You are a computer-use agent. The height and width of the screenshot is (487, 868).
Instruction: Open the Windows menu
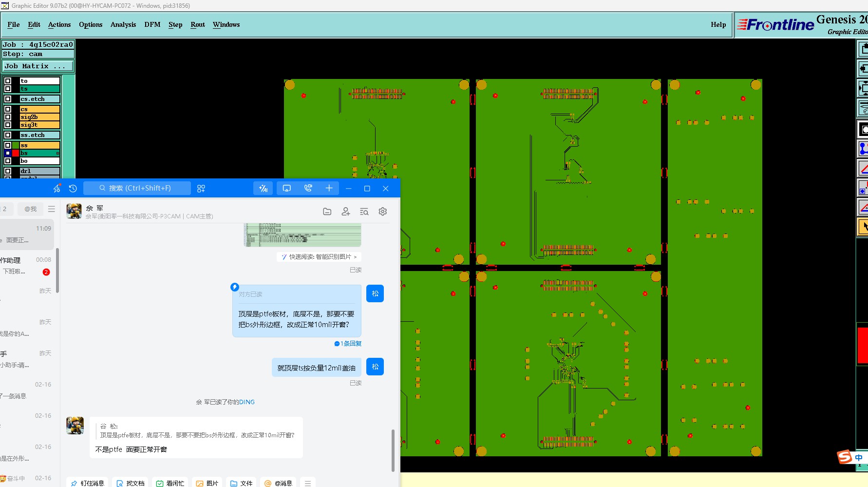click(226, 24)
